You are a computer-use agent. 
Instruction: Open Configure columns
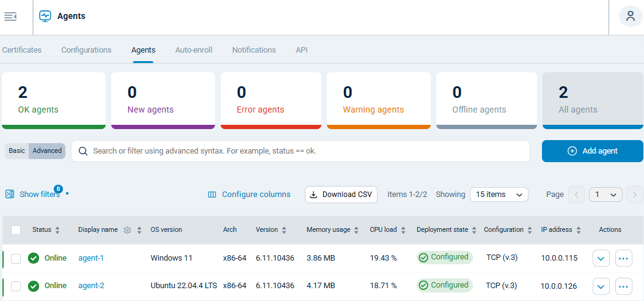[x=249, y=195]
